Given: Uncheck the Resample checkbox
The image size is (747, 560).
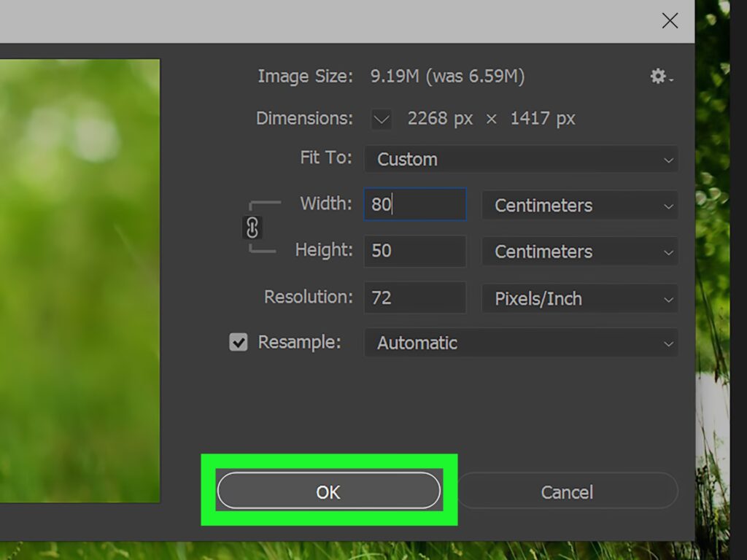Looking at the screenshot, I should pyautogui.click(x=239, y=343).
